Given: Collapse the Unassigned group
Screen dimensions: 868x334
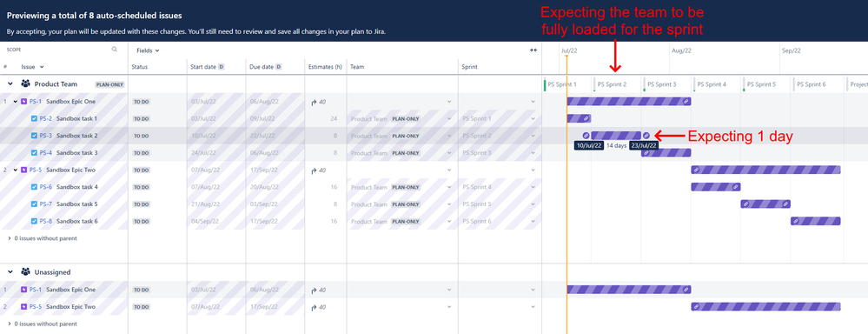Looking at the screenshot, I should pos(10,272).
